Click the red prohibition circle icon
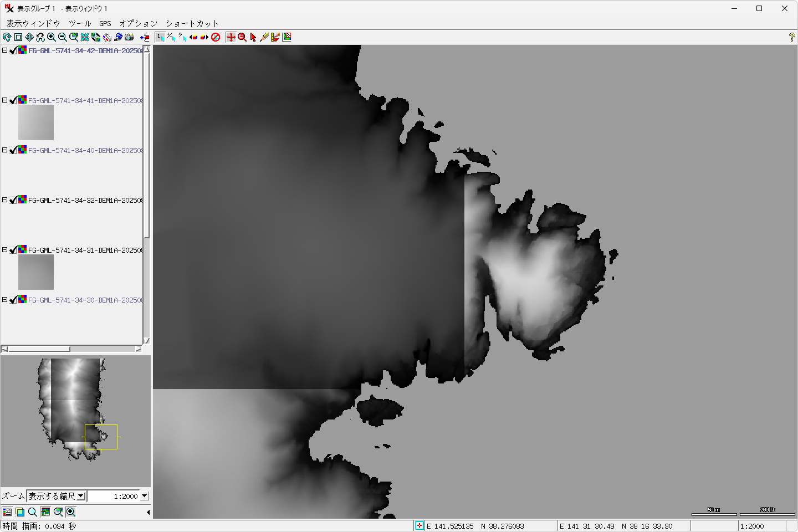 click(216, 37)
